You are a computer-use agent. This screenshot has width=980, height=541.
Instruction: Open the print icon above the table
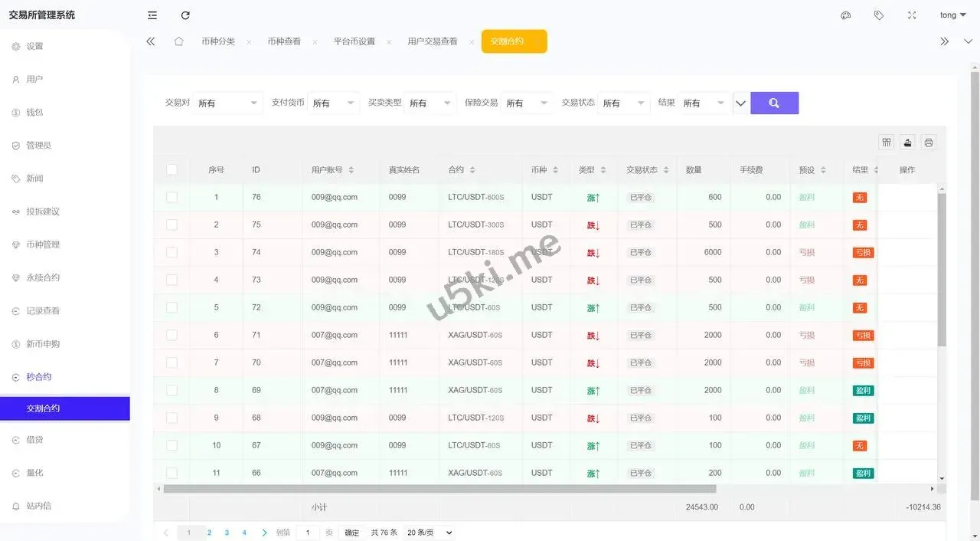point(929,143)
